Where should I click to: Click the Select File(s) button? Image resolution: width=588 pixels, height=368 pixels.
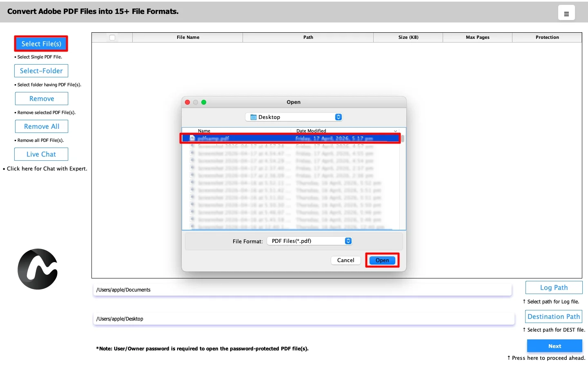(x=41, y=44)
